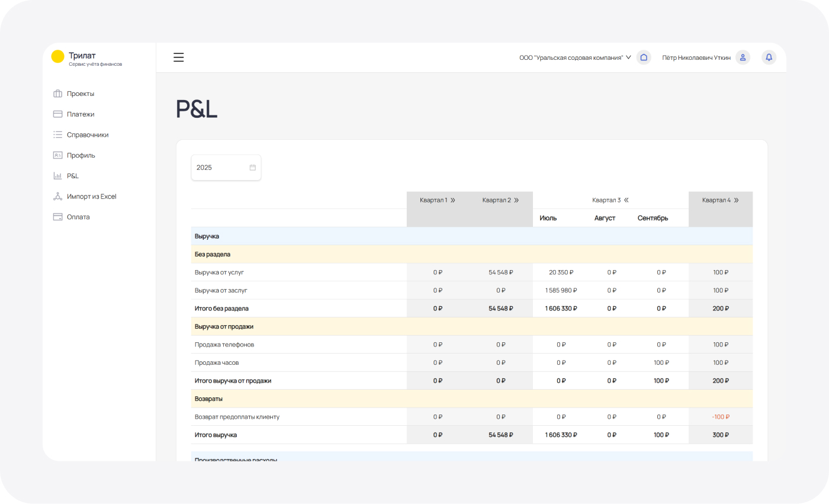829x504 pixels.
Task: Click the home icon beside company name
Action: coord(644,57)
